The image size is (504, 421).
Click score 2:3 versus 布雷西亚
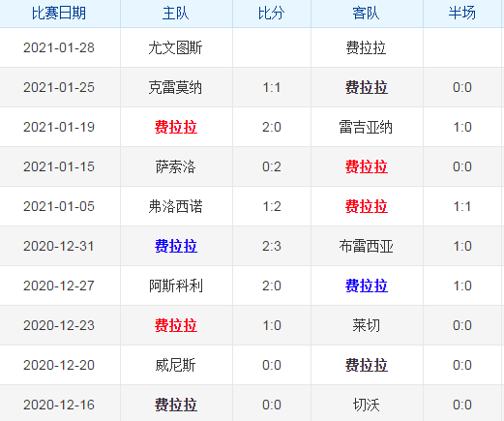272,246
